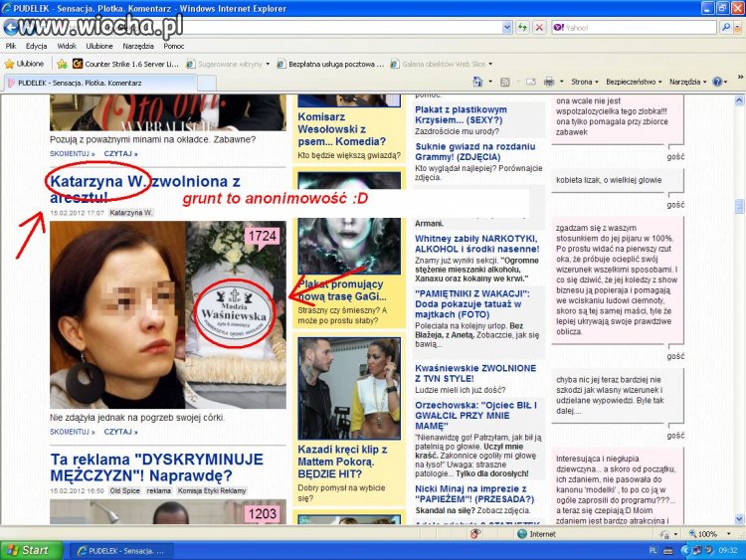Click the Old Spice tag
Screen dimensions: 746x560
pos(124,490)
